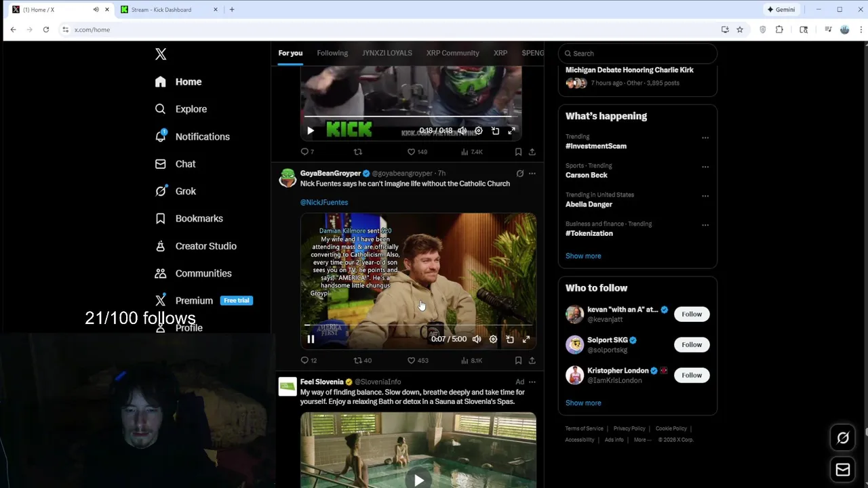The width and height of the screenshot is (868, 488).
Task: Share the KICK video post
Action: pyautogui.click(x=532, y=152)
